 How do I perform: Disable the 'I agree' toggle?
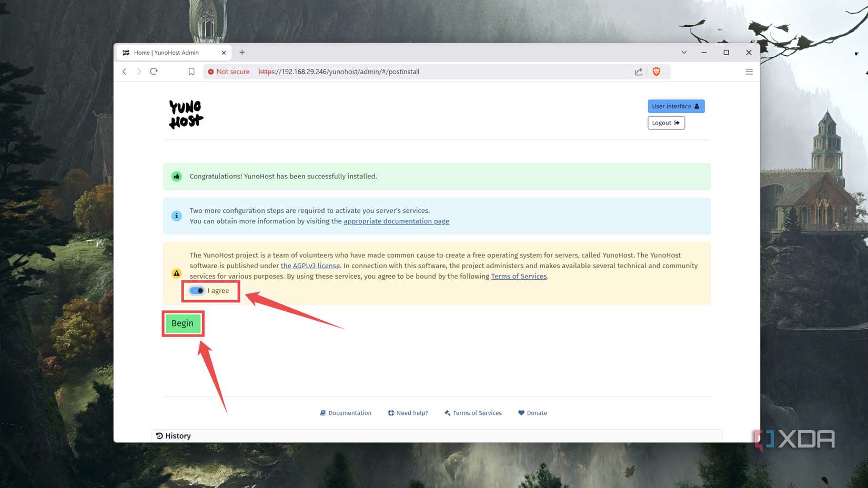(x=195, y=290)
